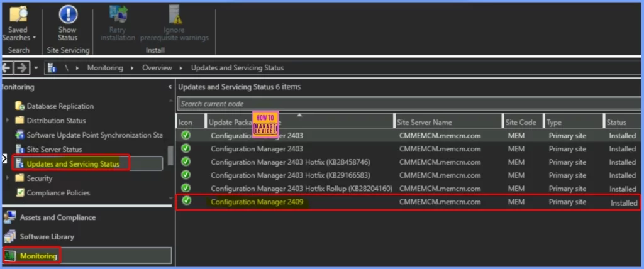Go back with the navigation arrow

pos(6,68)
